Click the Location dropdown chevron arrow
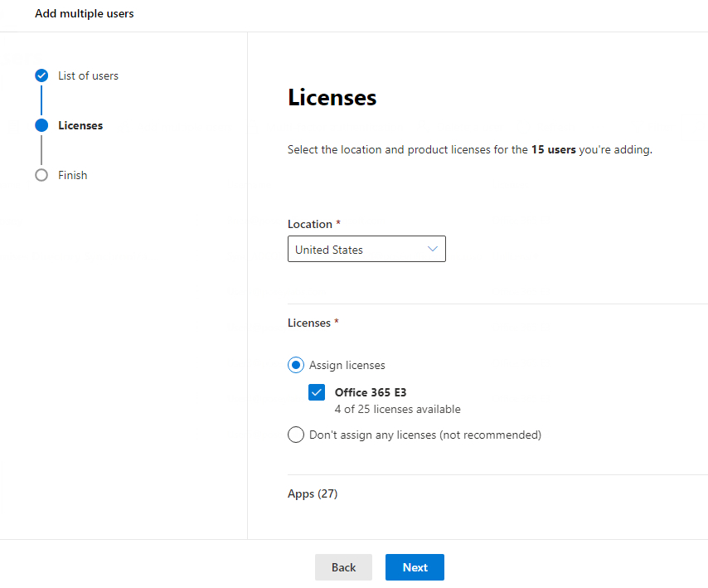Image resolution: width=708 pixels, height=588 pixels. coord(433,249)
